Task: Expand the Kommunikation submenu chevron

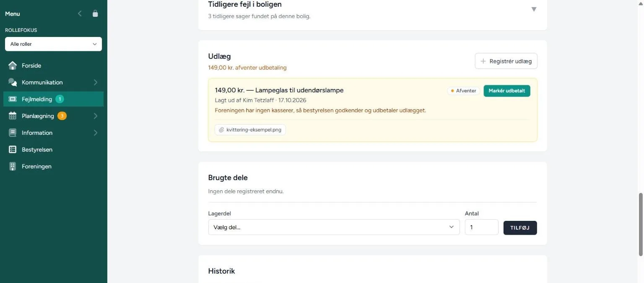Action: tap(96, 82)
